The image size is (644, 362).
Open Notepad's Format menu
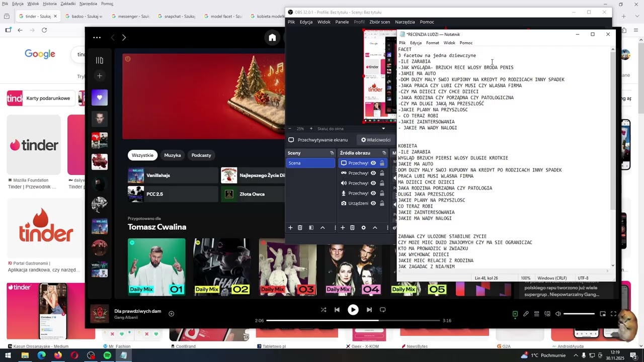point(432,43)
